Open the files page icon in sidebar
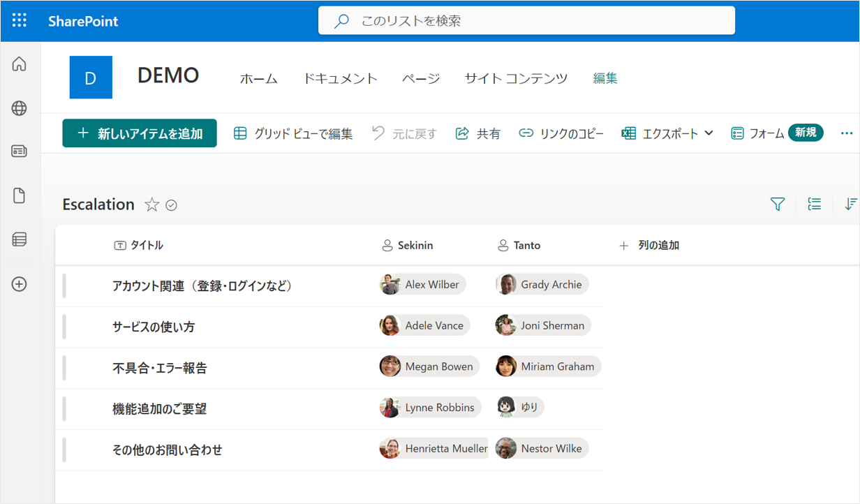 20,195
